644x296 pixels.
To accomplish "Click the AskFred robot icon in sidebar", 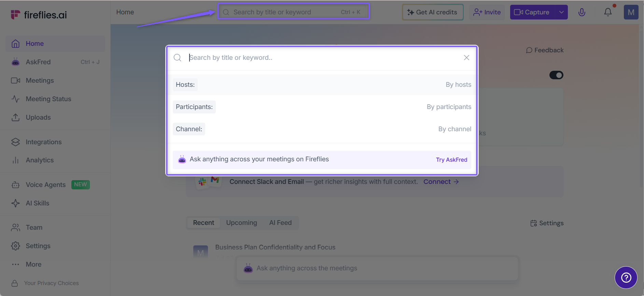I will (15, 62).
